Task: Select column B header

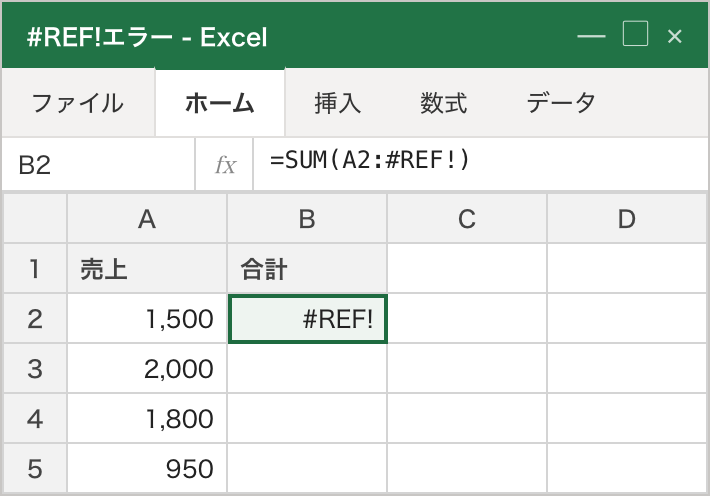Action: [307, 219]
